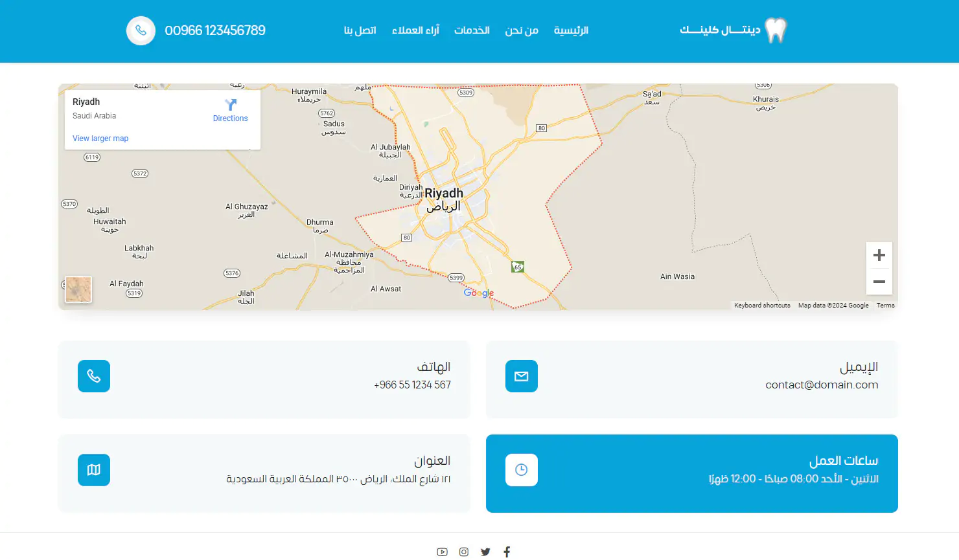Open the Instagram social link
The image size is (959, 560).
point(464,552)
